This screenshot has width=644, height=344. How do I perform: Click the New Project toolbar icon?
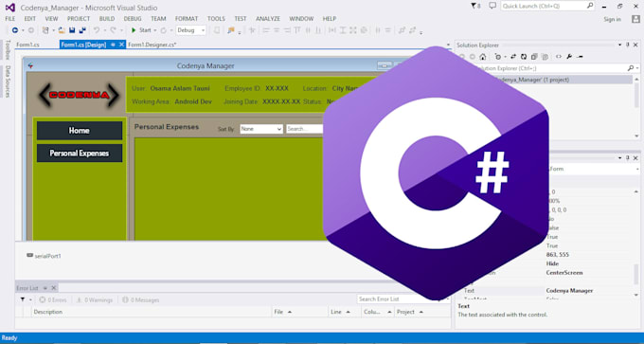45,30
